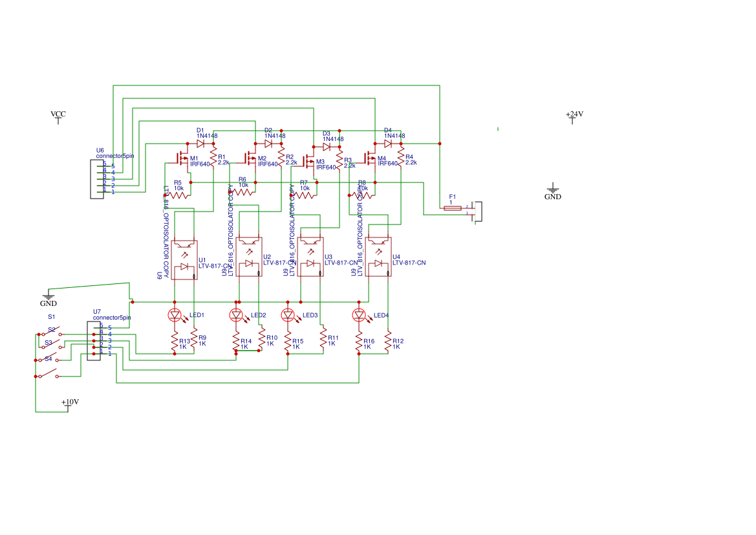This screenshot has height=535, width=756.
Task: Click the +24V power symbol
Action: tap(573, 117)
